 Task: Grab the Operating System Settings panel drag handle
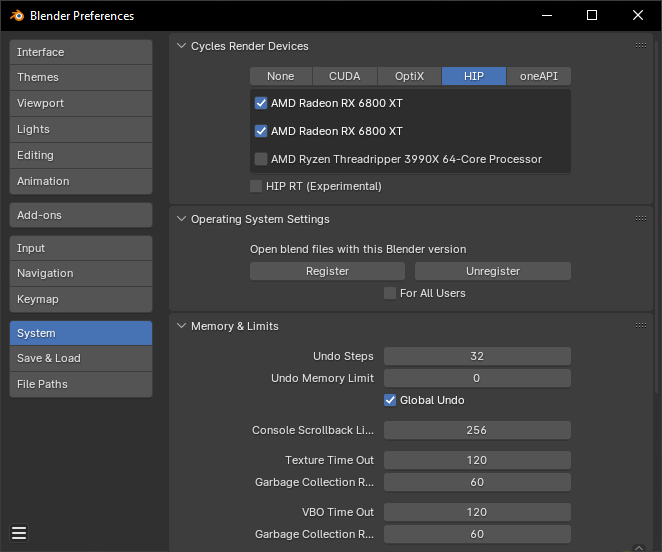click(x=640, y=218)
